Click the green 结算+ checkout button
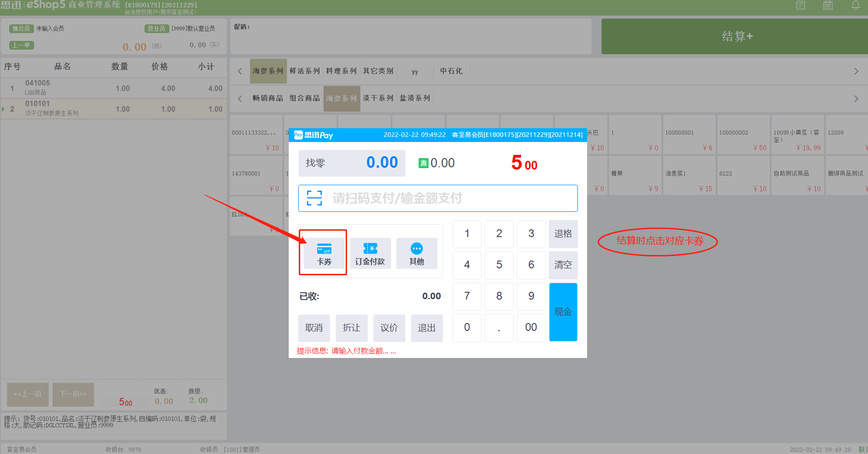The image size is (868, 454). point(735,36)
